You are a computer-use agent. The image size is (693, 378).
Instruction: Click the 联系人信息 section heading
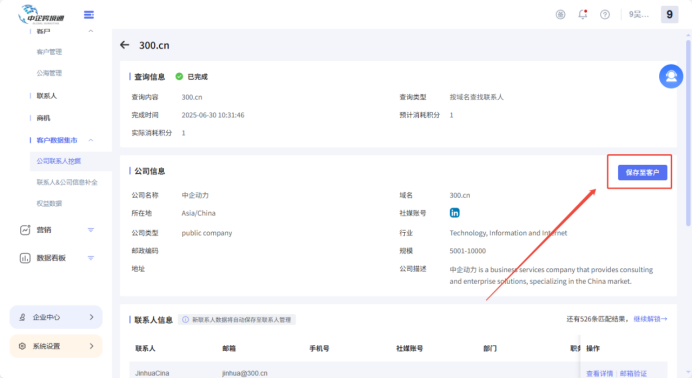point(153,320)
